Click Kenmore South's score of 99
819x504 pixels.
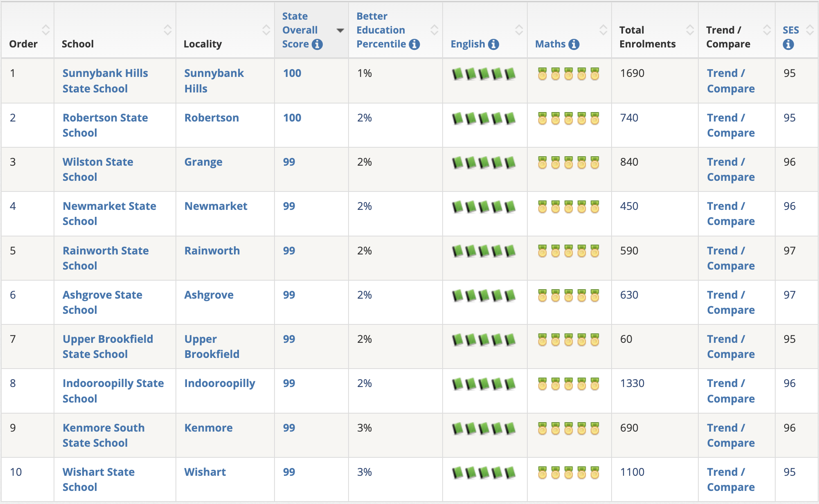[x=289, y=428]
